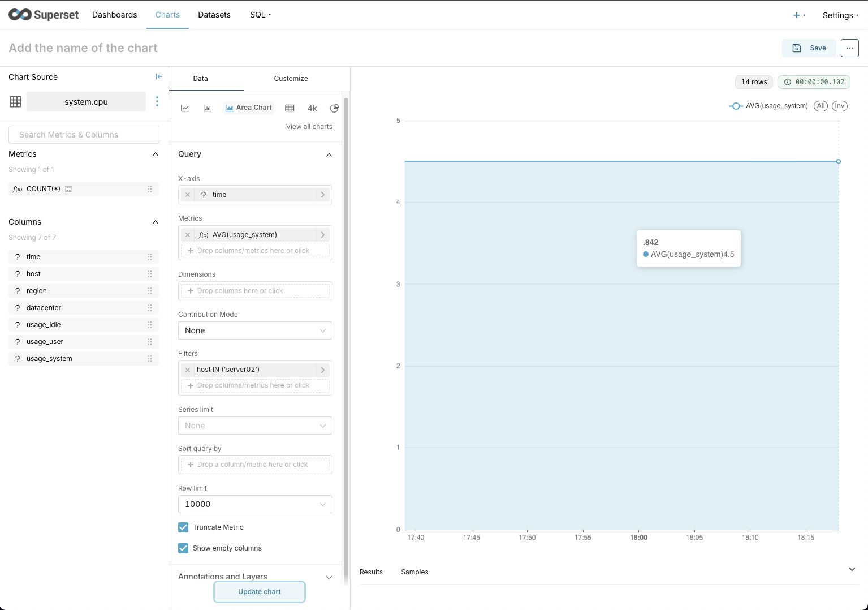Remove the host IN ('server02') filter
The height and width of the screenshot is (610, 868).
coord(188,370)
